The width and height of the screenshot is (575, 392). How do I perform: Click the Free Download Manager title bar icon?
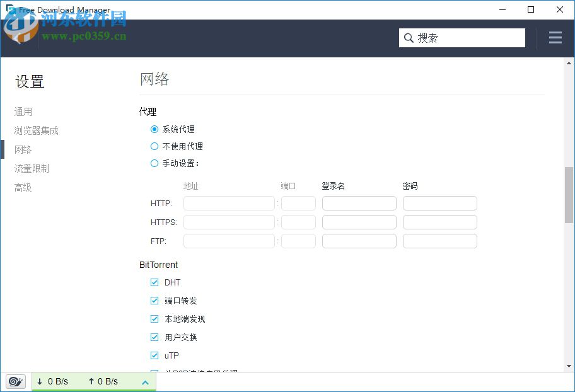[x=9, y=9]
